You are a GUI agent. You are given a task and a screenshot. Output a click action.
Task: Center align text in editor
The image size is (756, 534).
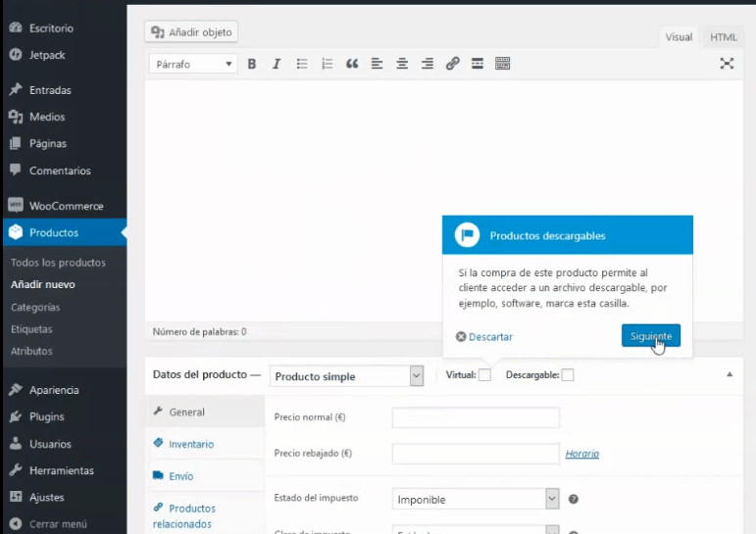(402, 64)
